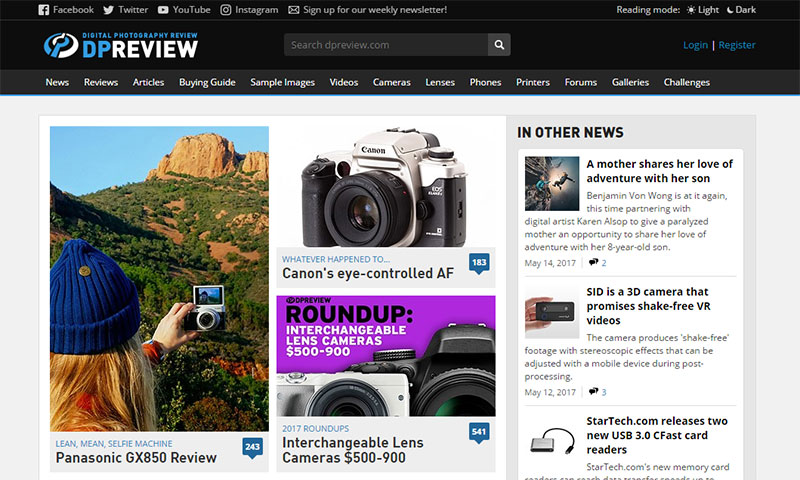Open Interchangeable Lens Cameras $500-900 headline
The image size is (800, 480).
coord(353,450)
